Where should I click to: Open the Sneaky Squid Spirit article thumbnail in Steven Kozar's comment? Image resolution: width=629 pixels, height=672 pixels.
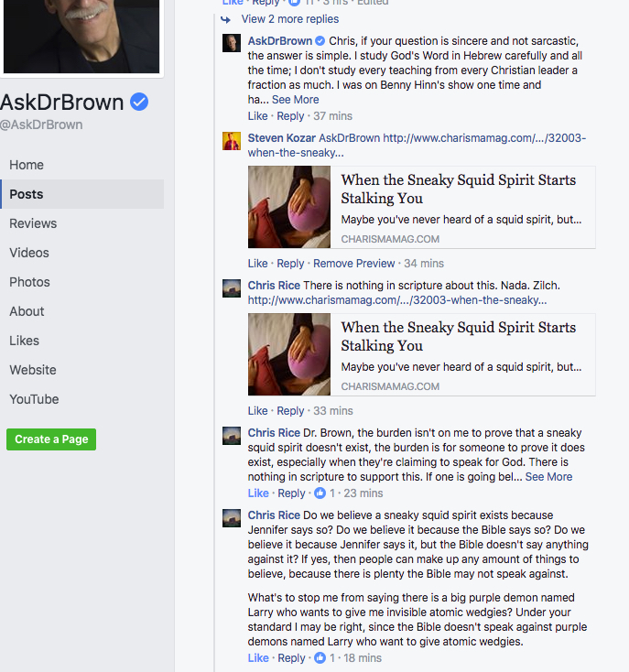click(x=289, y=207)
